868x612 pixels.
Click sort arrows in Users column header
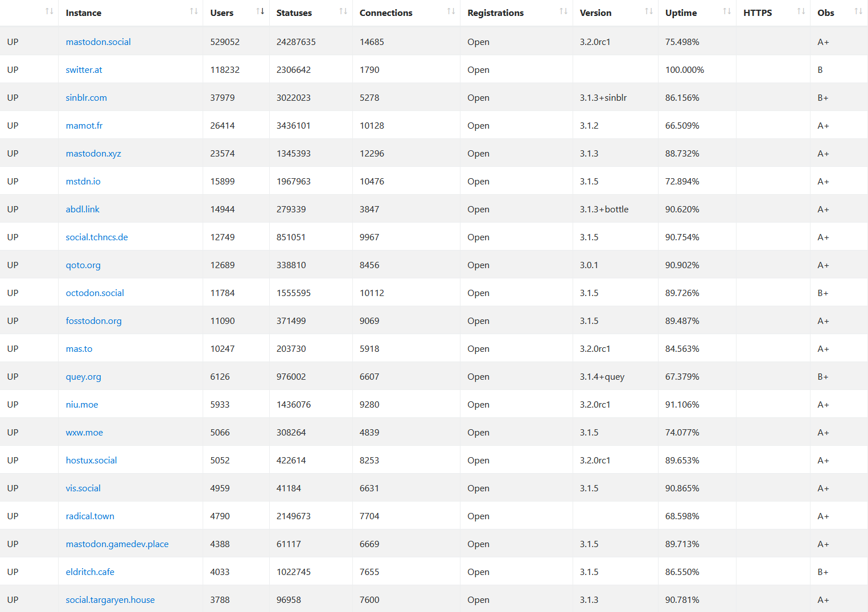260,11
